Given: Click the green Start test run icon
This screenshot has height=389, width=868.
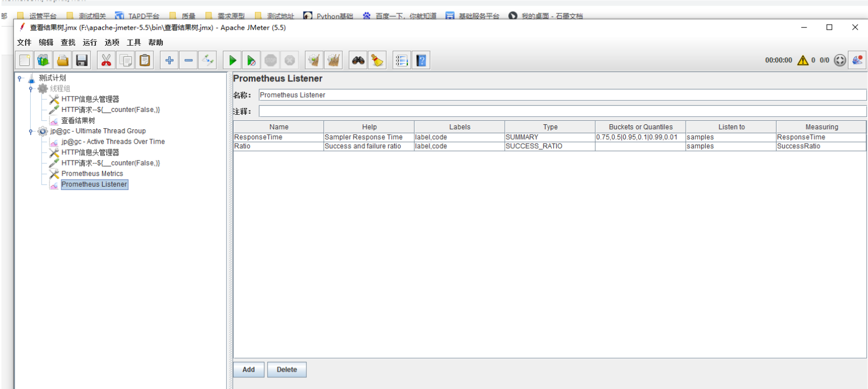Looking at the screenshot, I should pyautogui.click(x=233, y=60).
